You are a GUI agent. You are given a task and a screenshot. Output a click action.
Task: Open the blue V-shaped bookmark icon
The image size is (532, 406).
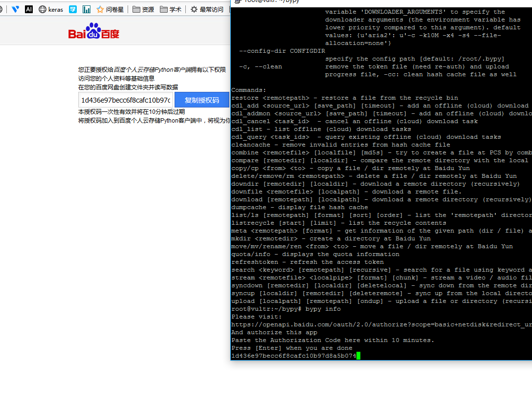(x=15, y=9)
